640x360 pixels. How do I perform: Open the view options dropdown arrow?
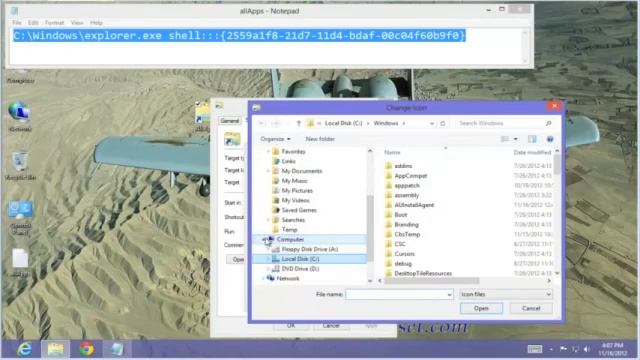coord(516,139)
